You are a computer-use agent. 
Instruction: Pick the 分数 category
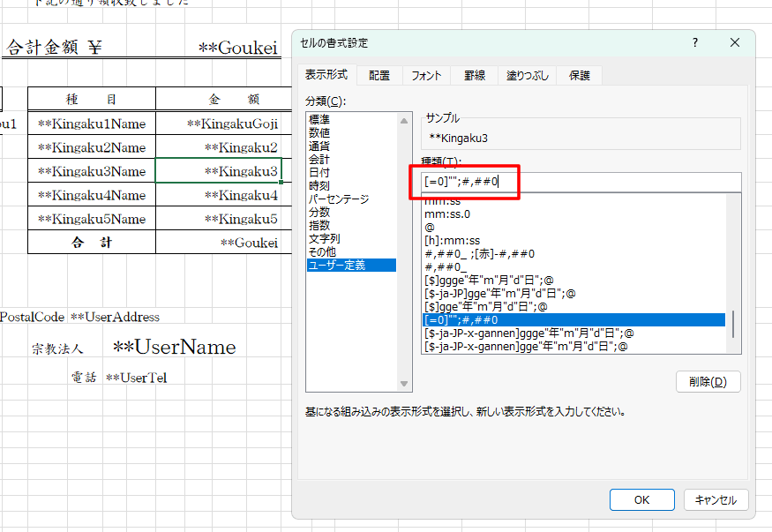[351, 212]
